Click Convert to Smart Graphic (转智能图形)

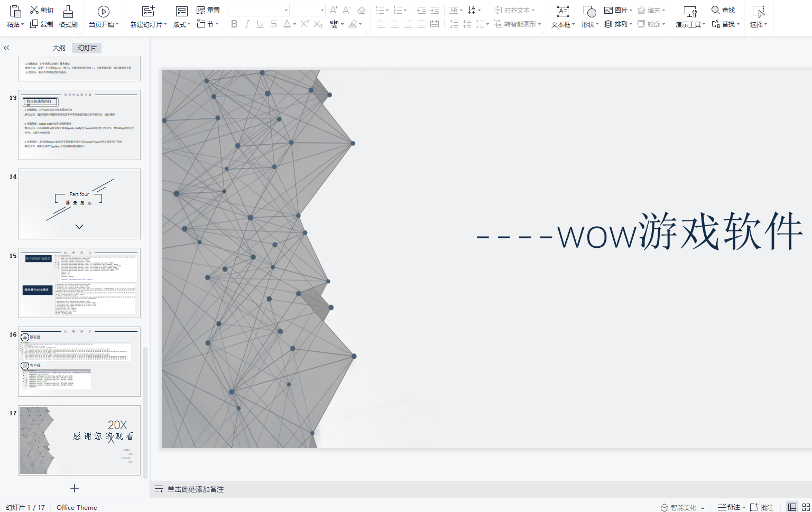point(517,24)
